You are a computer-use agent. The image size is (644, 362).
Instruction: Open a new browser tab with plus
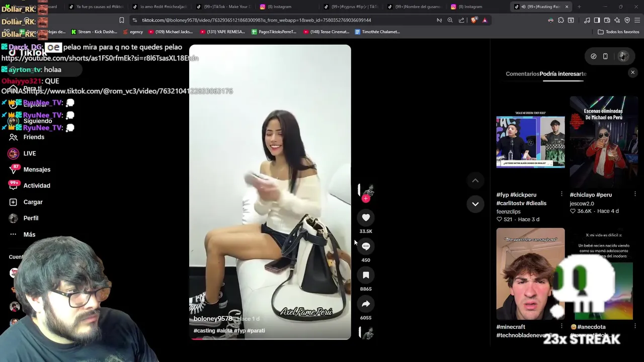pos(579,7)
